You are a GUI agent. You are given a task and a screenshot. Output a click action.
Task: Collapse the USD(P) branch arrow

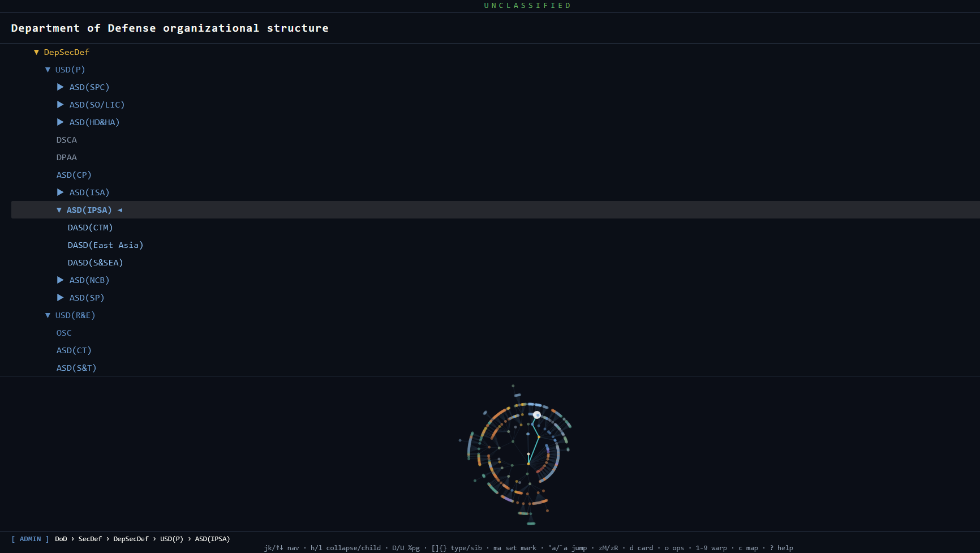48,70
